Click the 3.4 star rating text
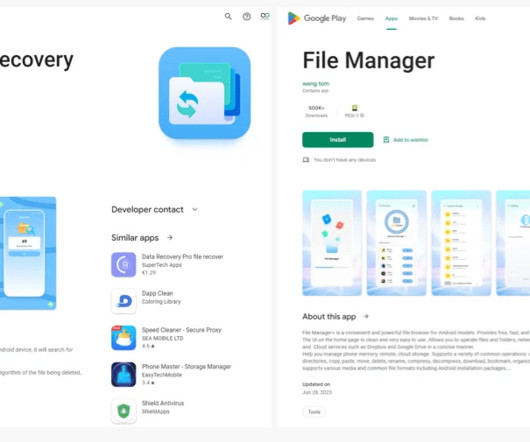 coord(148,383)
